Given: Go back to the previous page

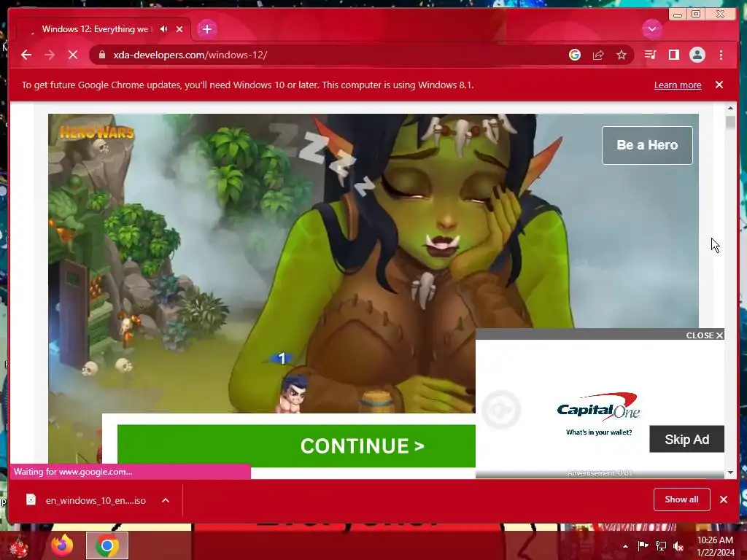Looking at the screenshot, I should coord(26,55).
